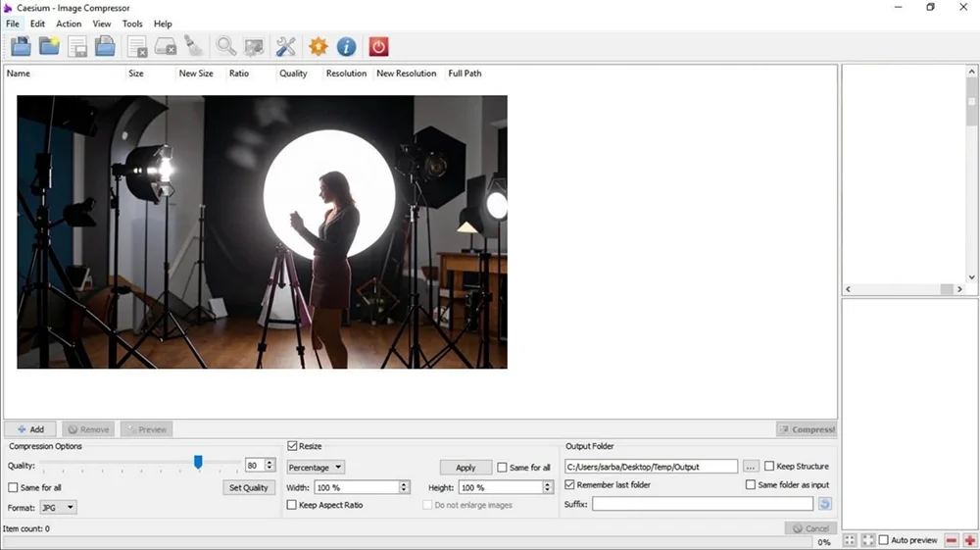Click the Quality value spinner arrows
The width and height of the screenshot is (980, 550).
point(269,465)
